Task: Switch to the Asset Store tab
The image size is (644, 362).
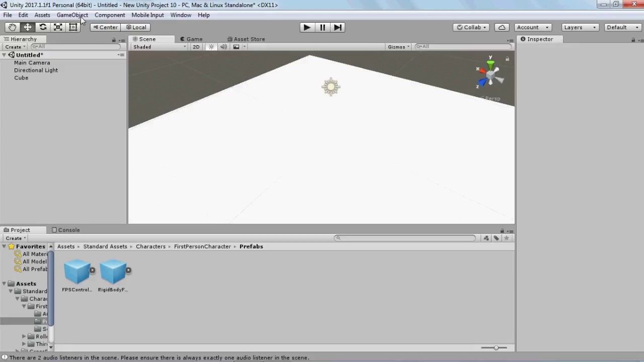Action: coord(246,39)
